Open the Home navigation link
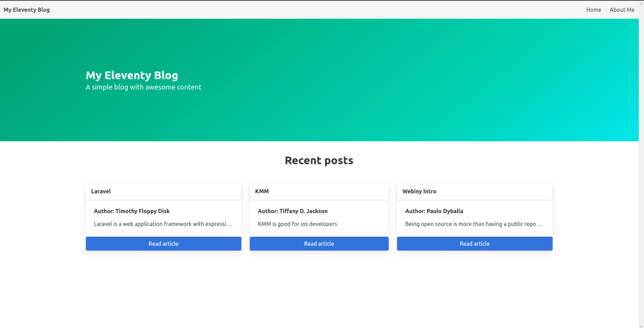Viewport: 644px width, 328px height. [x=593, y=10]
